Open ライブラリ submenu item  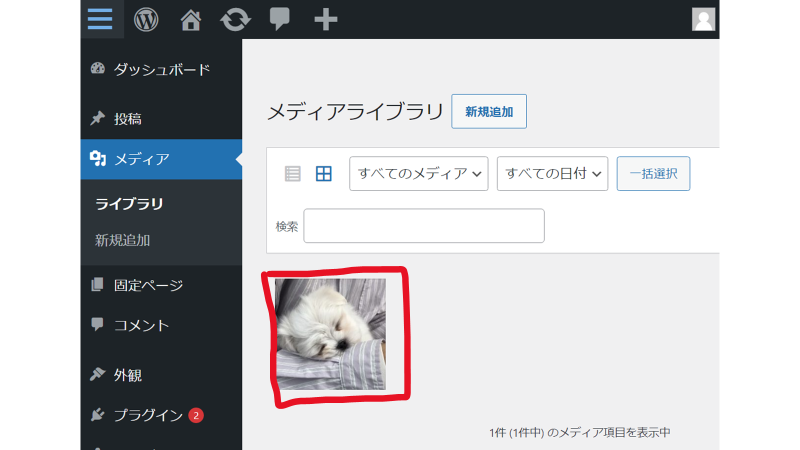point(129,204)
